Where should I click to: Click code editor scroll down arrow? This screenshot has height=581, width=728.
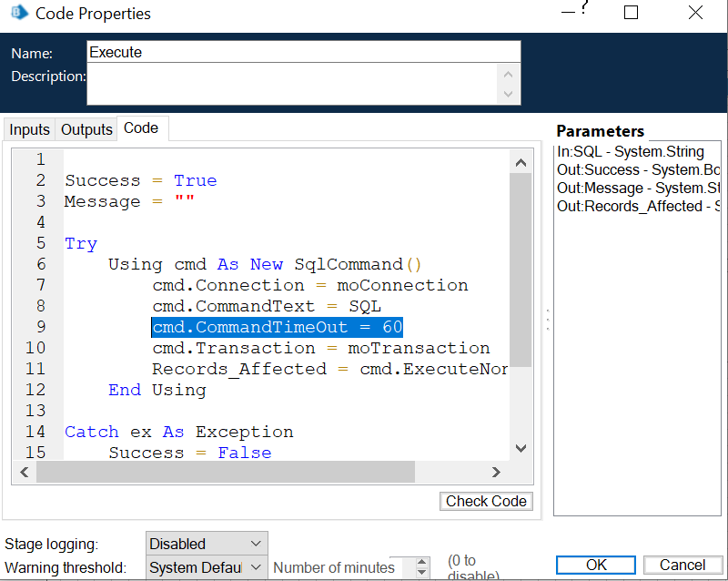click(521, 448)
